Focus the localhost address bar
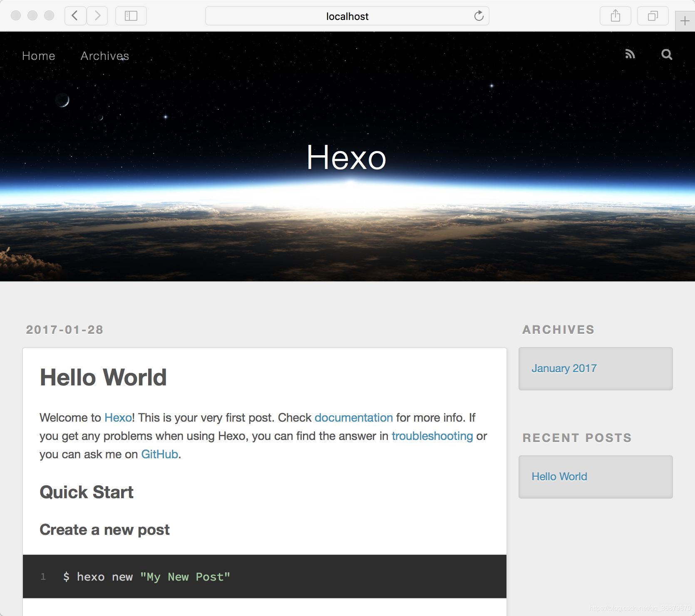The image size is (695, 616). [x=347, y=16]
